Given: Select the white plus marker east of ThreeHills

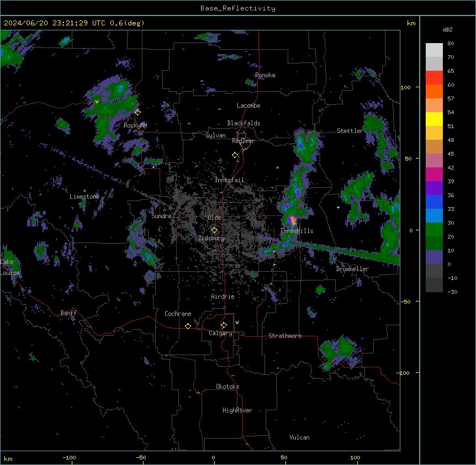Looking at the screenshot, I should 338,207.
